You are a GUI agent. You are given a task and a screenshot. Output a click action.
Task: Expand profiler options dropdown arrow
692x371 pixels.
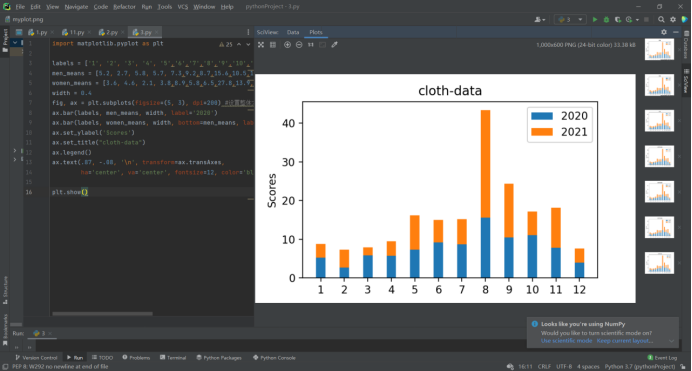pos(637,20)
